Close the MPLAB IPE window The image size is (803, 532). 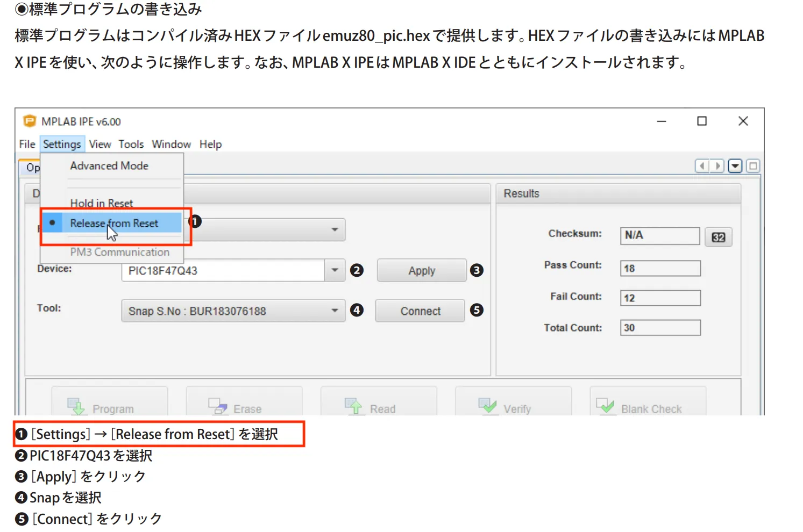coord(743,121)
